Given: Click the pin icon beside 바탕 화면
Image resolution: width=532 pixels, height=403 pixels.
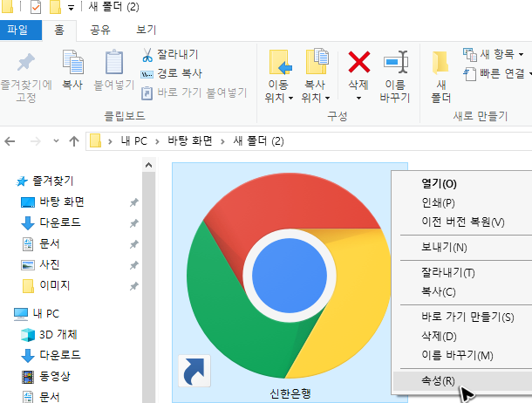Looking at the screenshot, I should [134, 202].
